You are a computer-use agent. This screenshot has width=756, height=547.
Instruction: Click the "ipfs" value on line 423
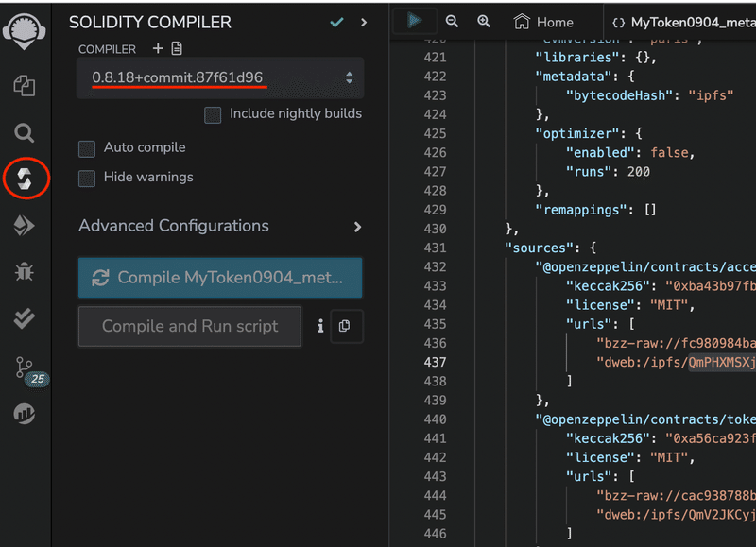click(x=711, y=95)
